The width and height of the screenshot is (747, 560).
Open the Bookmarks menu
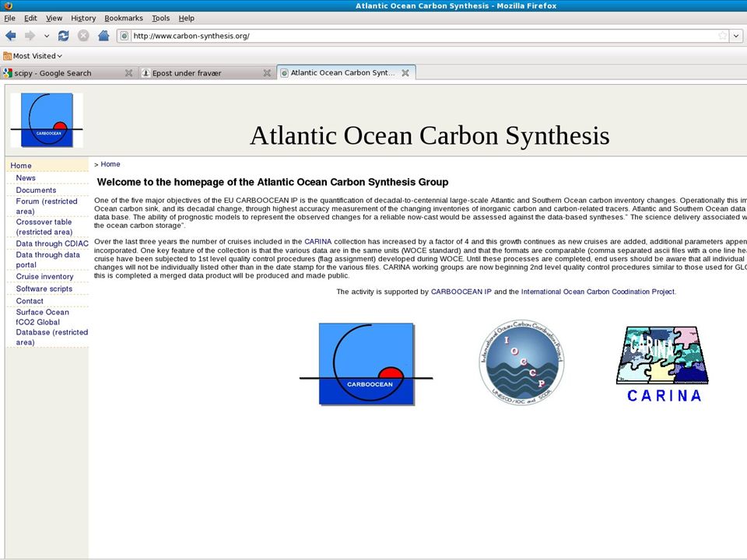pyautogui.click(x=124, y=18)
